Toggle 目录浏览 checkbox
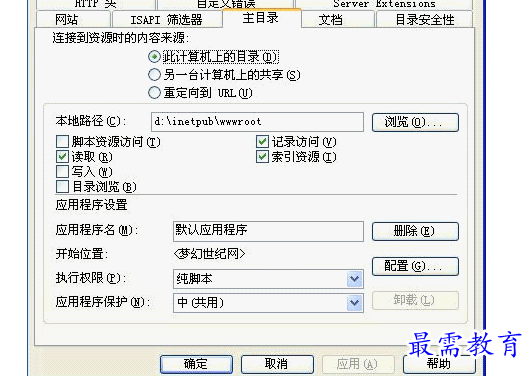This screenshot has height=376, width=530. coord(62,186)
